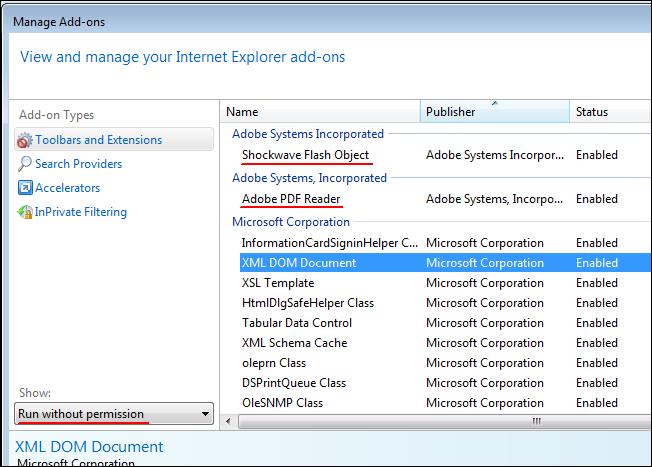Open Accelerators add-on type
The image size is (652, 467).
(x=67, y=188)
